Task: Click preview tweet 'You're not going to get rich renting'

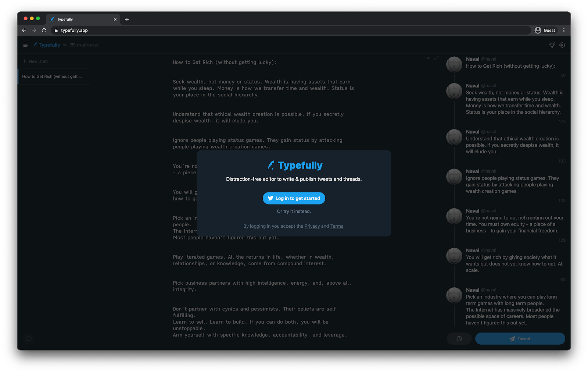Action: coord(514,224)
